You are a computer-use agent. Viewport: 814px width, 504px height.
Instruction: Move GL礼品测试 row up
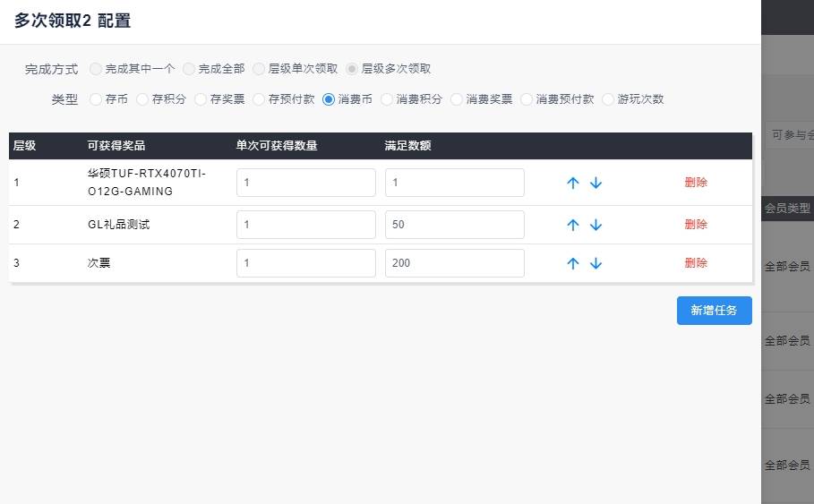click(572, 225)
